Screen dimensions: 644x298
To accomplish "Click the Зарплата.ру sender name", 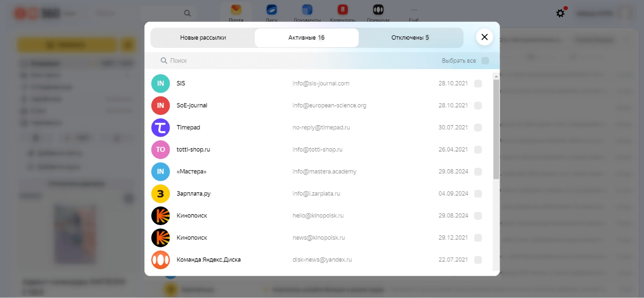I will tap(193, 194).
